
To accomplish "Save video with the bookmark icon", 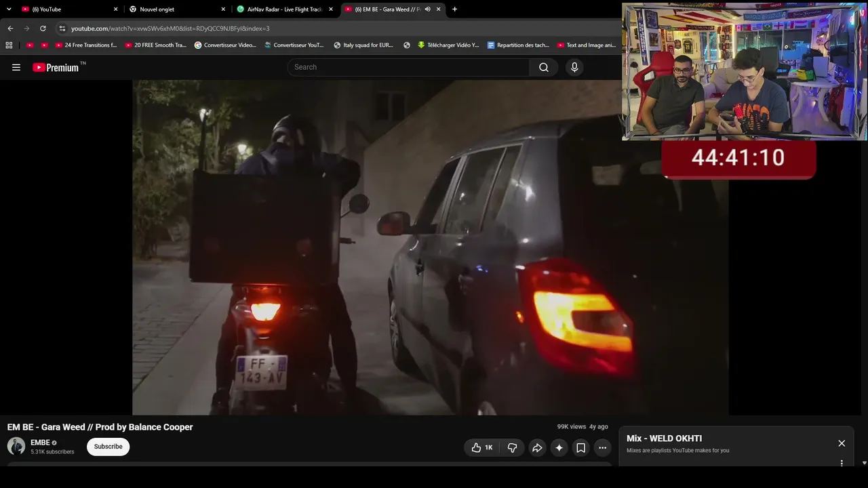I will coord(580,447).
